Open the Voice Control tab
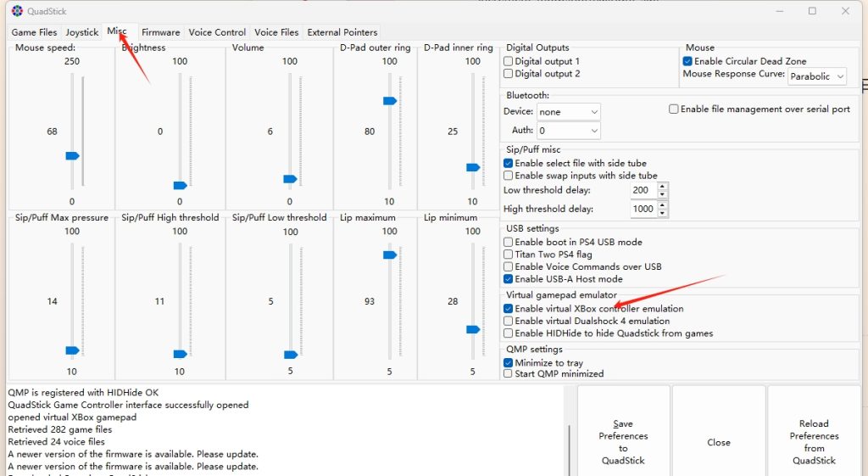Screen dimensions: 868x476 tap(217, 32)
